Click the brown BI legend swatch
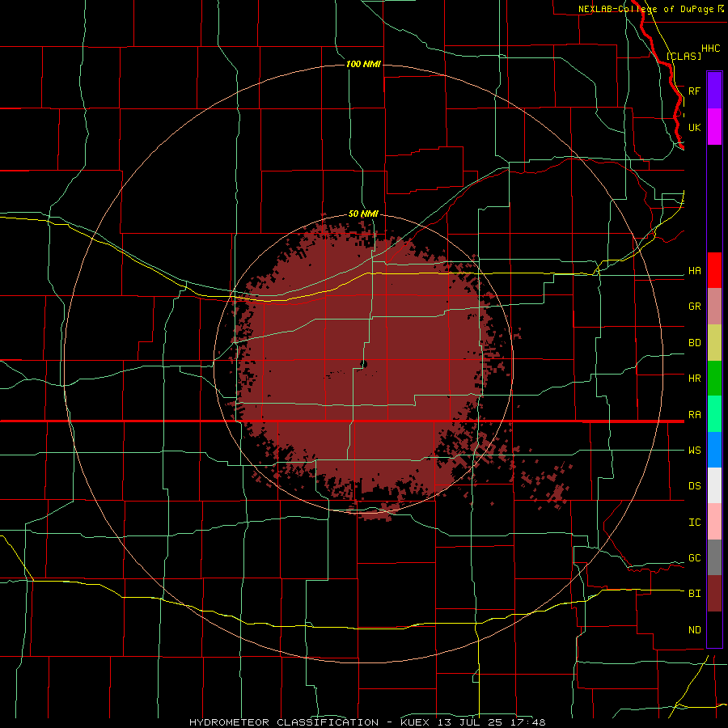 [x=714, y=594]
